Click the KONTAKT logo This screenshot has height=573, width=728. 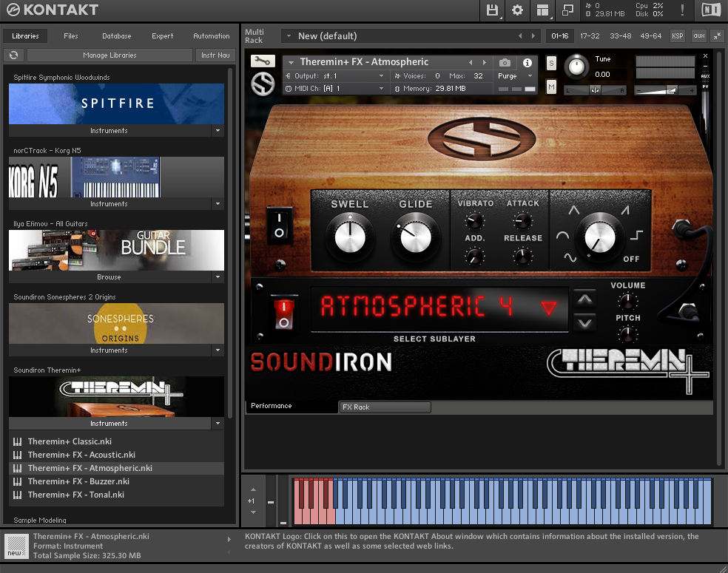click(x=52, y=10)
